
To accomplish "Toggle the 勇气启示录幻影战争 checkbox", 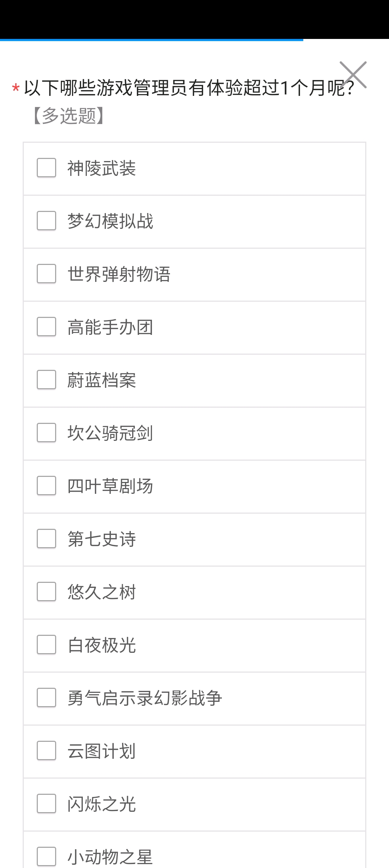I will 46,697.
